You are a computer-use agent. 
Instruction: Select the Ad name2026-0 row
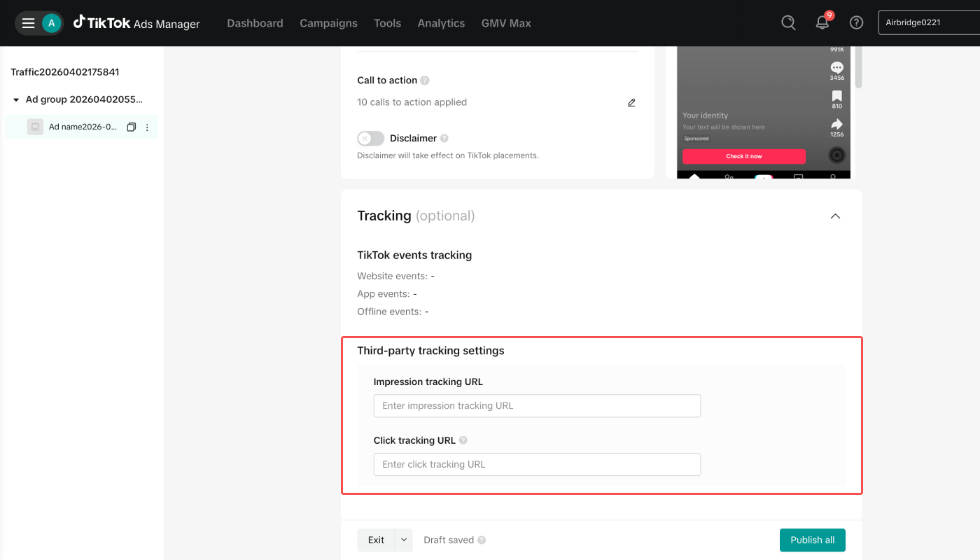[81, 127]
